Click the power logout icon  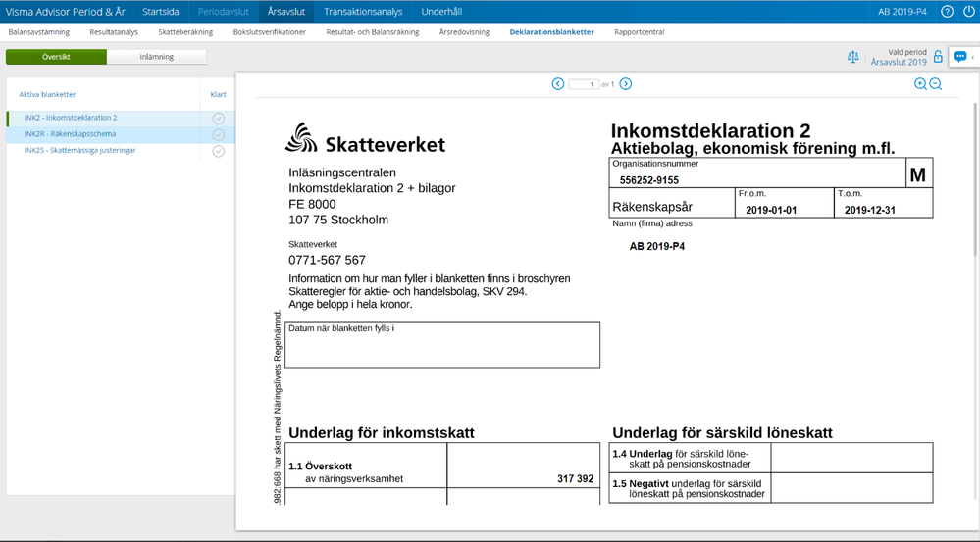tap(969, 12)
